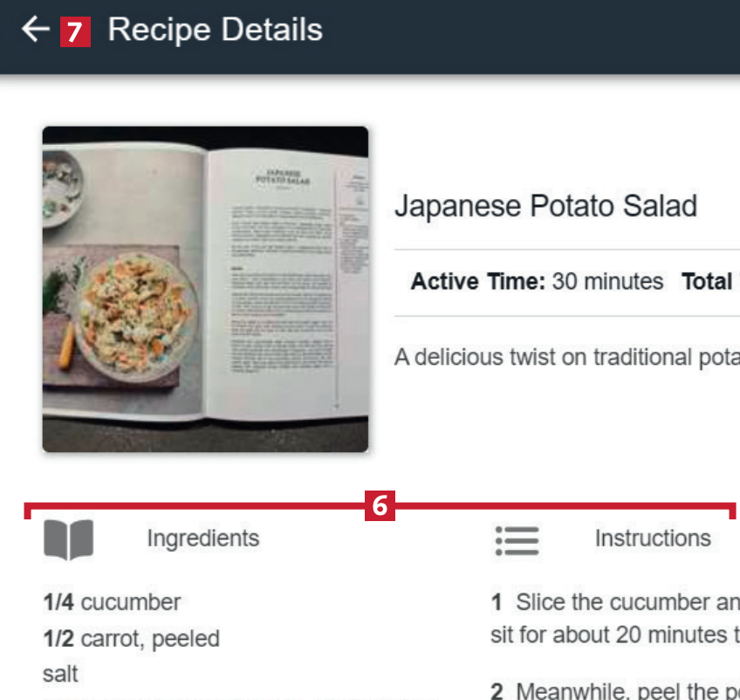This screenshot has width=740, height=700.
Task: Select the bulleted list Instructions icon
Action: (x=517, y=540)
